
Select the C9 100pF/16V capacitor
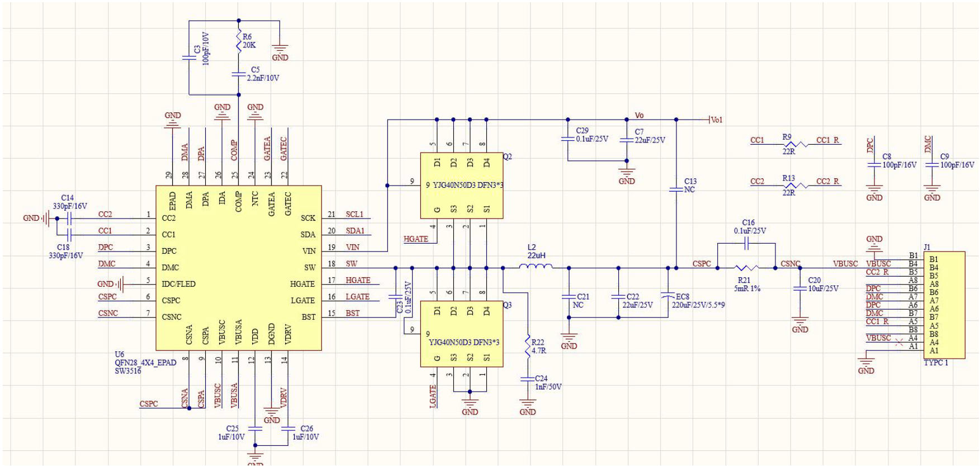point(932,165)
